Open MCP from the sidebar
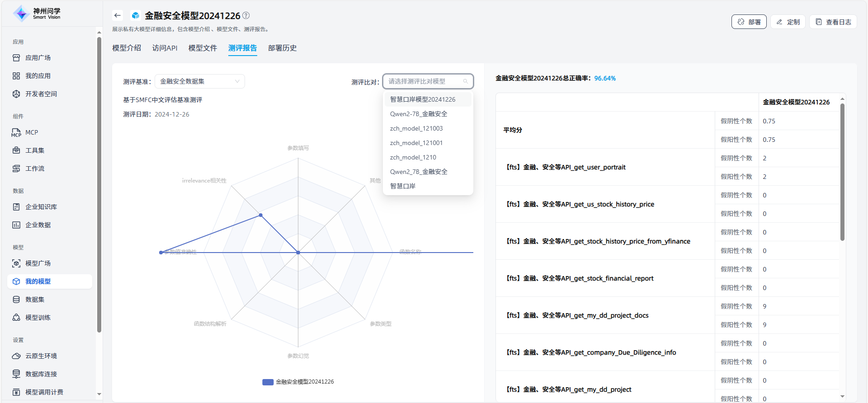The width and height of the screenshot is (868, 403). click(x=32, y=132)
